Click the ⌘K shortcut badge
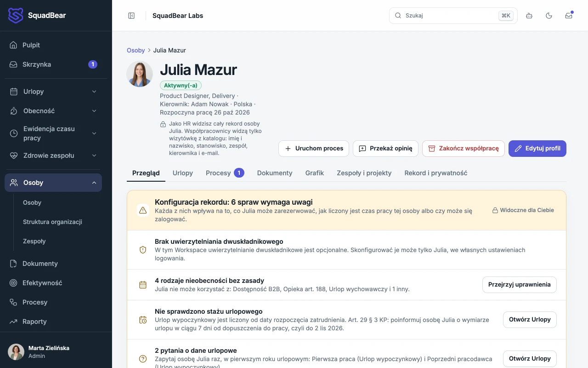 506,16
